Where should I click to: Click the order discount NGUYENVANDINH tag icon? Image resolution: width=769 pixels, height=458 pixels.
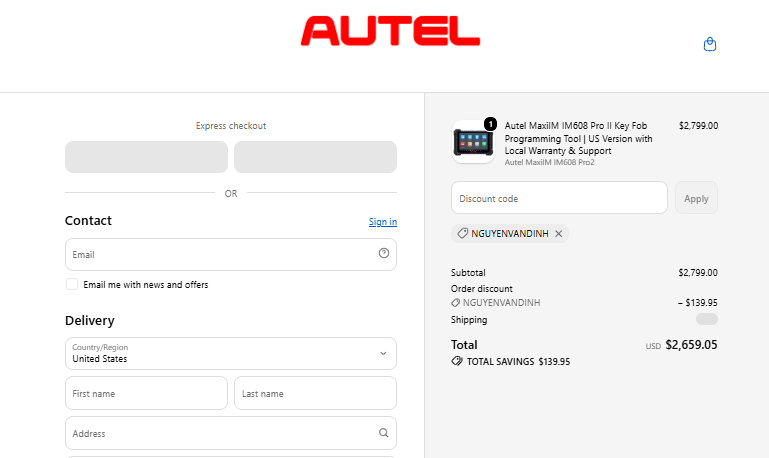tap(456, 303)
